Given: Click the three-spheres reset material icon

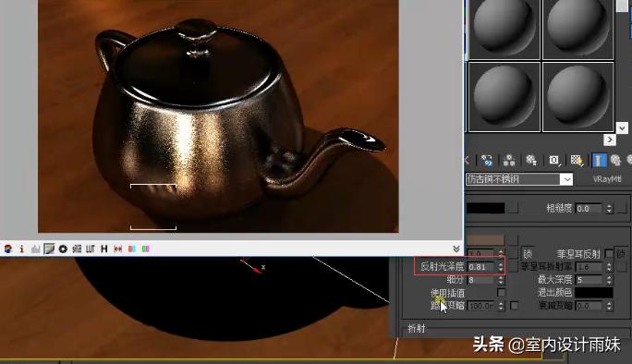Looking at the screenshot, I should point(509,161).
